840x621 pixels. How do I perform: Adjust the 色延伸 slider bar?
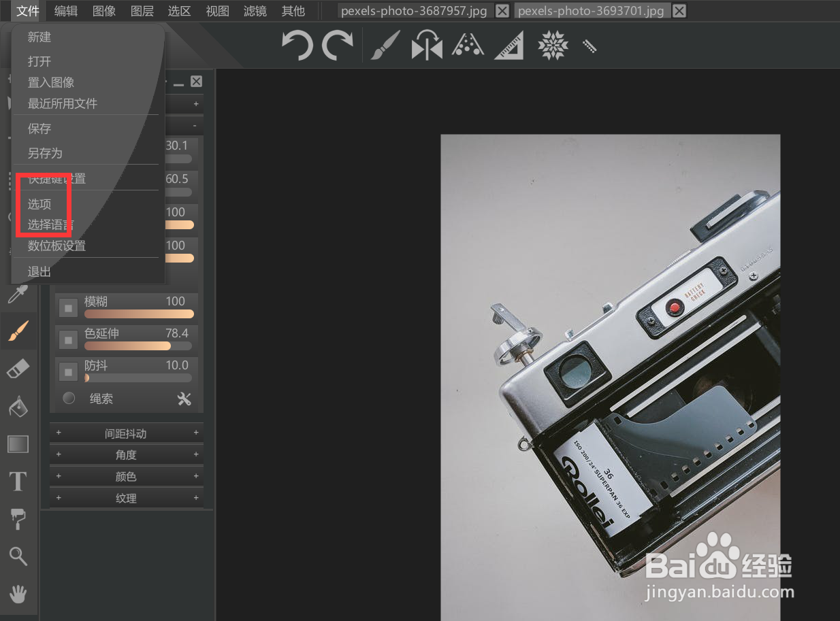(x=138, y=346)
